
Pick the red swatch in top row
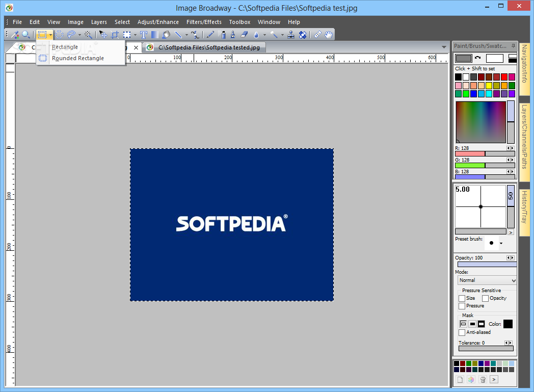coord(504,77)
